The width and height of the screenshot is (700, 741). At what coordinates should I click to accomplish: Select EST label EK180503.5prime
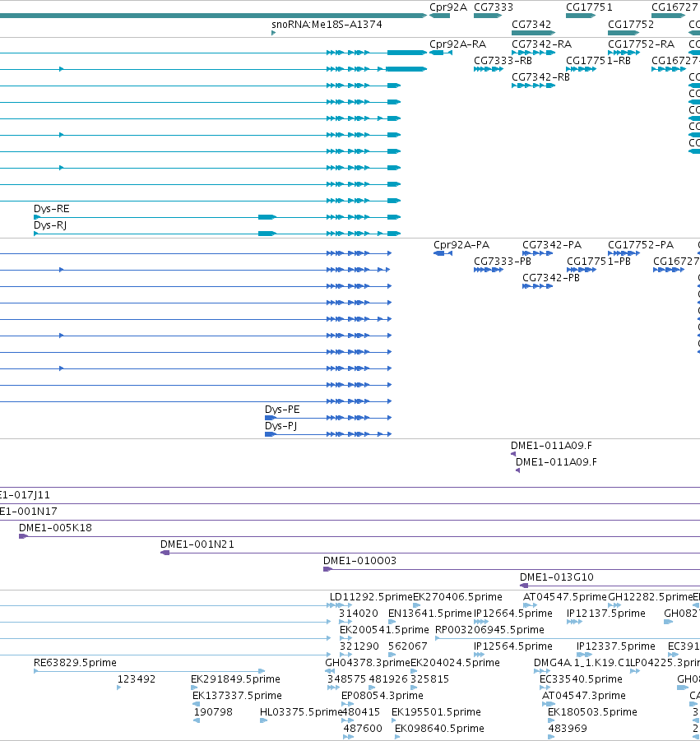click(592, 712)
